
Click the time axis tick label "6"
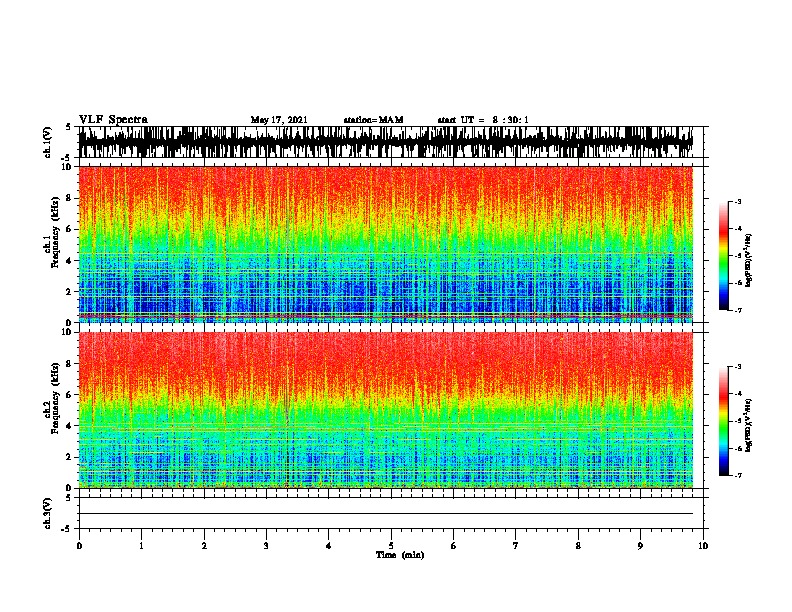453,546
